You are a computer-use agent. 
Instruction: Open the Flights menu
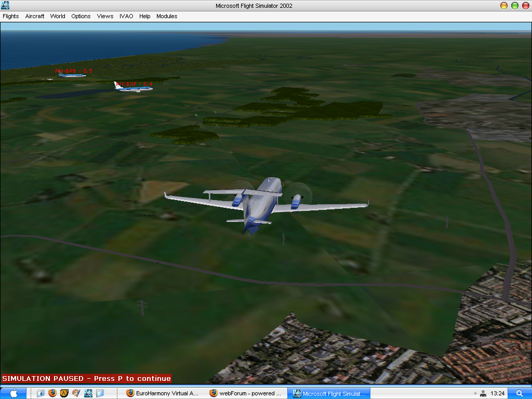pyautogui.click(x=10, y=16)
